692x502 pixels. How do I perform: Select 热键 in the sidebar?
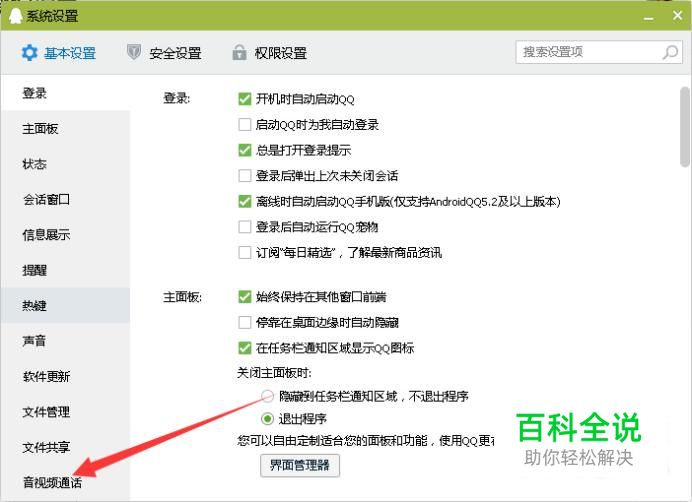[65, 305]
